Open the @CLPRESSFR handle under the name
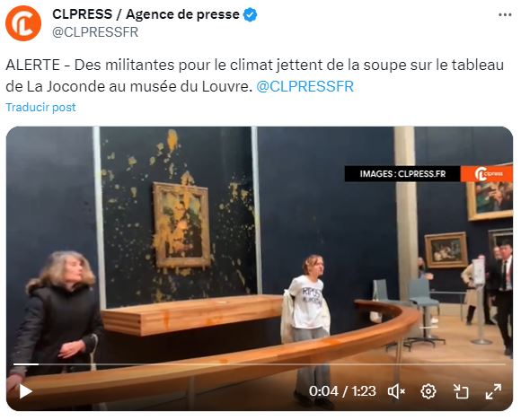 pos(95,32)
